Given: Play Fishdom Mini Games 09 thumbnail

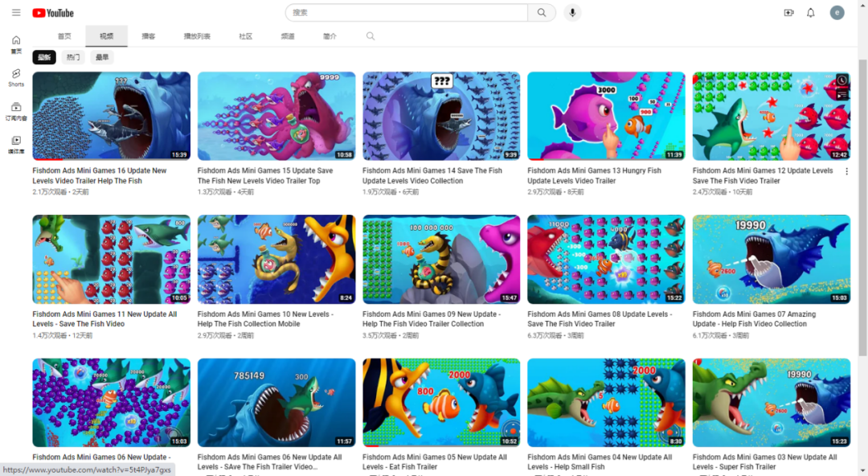Looking at the screenshot, I should point(441,260).
